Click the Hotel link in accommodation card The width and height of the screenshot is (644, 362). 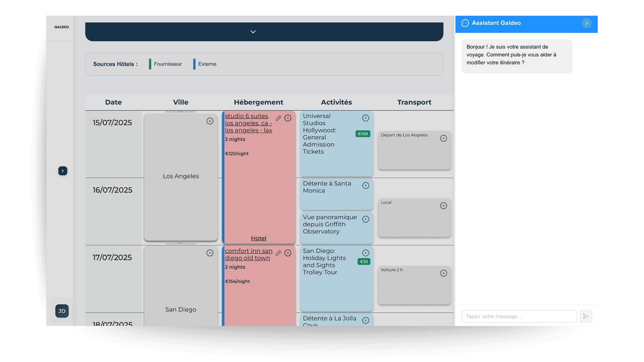(259, 238)
